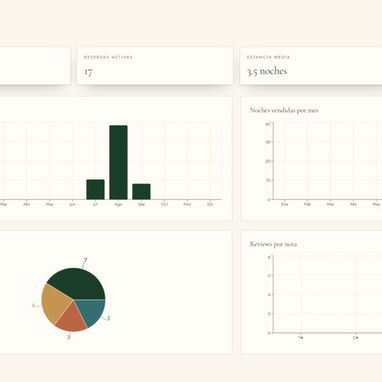Image resolution: width=382 pixels, height=382 pixels.
Task: Click the 20 tick on Noches vendidas axis
Action: (x=268, y=161)
